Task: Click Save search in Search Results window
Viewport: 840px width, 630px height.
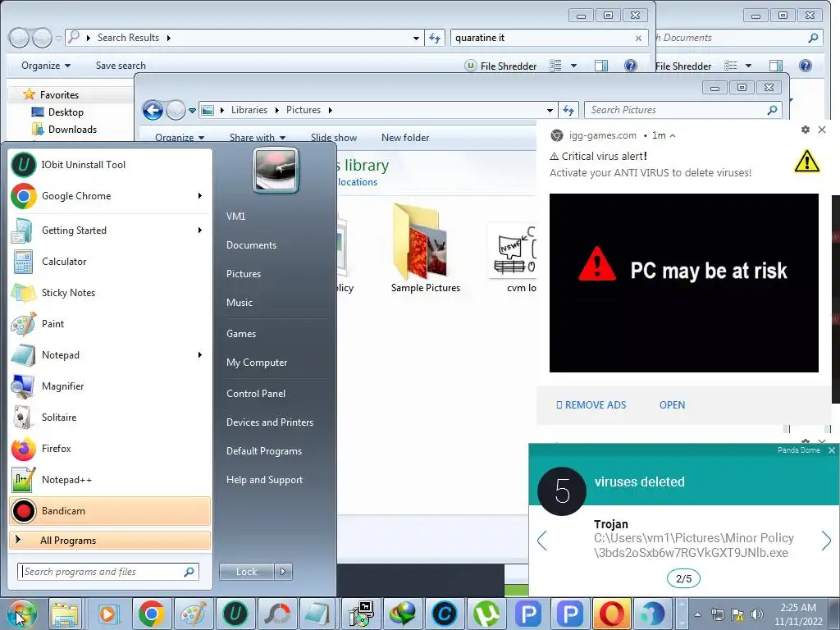Action: [x=121, y=66]
